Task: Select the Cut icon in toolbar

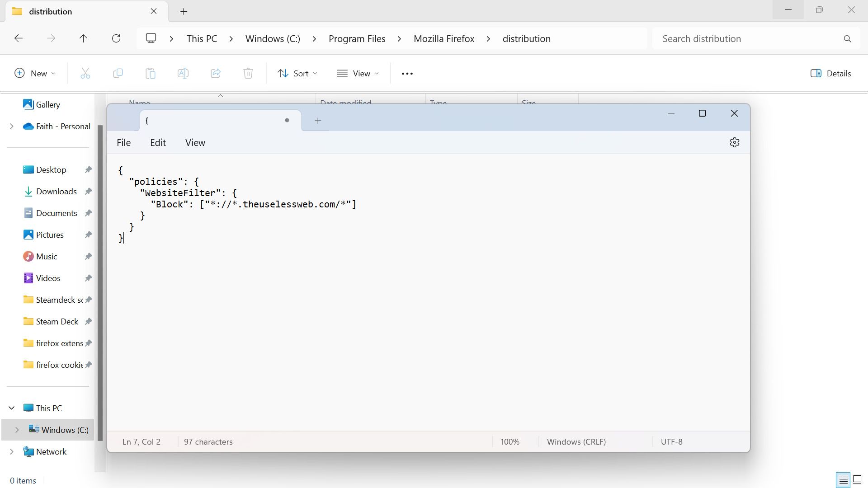Action: [85, 73]
